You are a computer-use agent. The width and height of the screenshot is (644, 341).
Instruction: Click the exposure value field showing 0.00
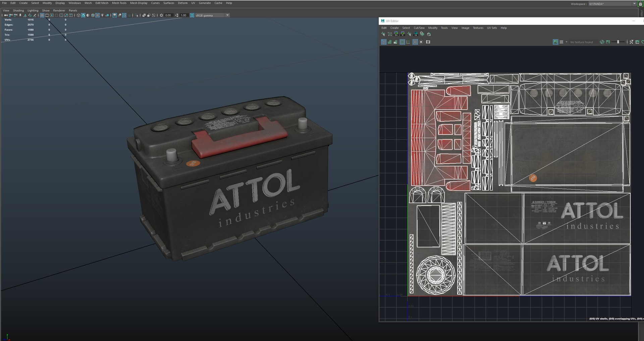pyautogui.click(x=169, y=15)
